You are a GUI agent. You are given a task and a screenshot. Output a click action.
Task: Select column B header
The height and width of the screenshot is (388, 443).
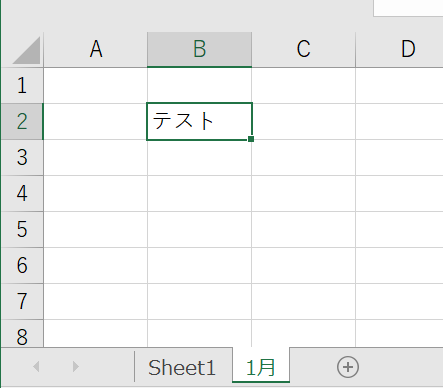tap(199, 49)
